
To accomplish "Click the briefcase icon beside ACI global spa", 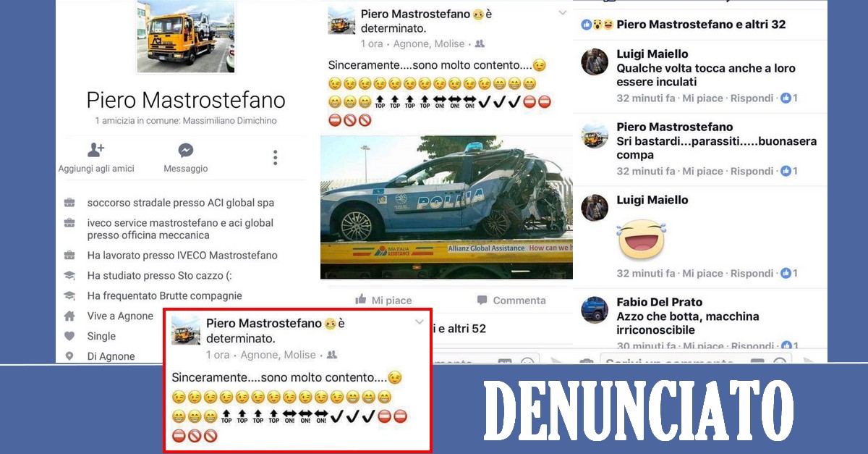I will coord(69,202).
